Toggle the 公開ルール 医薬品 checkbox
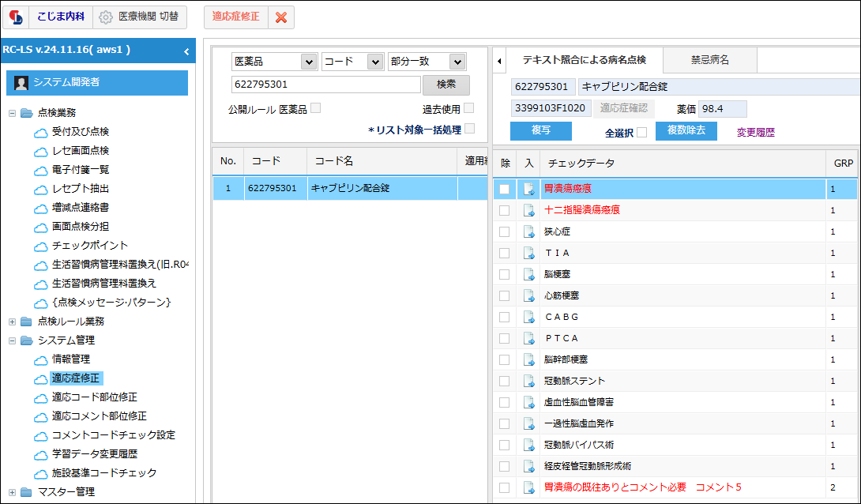Image resolution: width=861 pixels, height=504 pixels. pyautogui.click(x=316, y=108)
